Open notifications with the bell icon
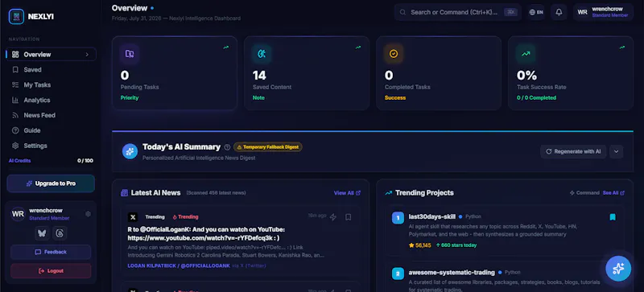 pos(559,12)
